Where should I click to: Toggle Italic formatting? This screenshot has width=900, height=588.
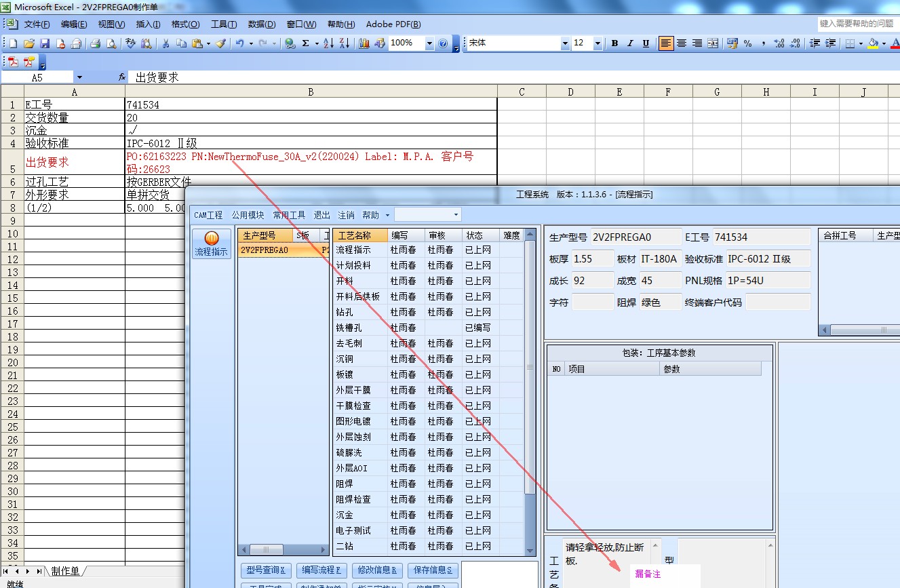tap(630, 43)
